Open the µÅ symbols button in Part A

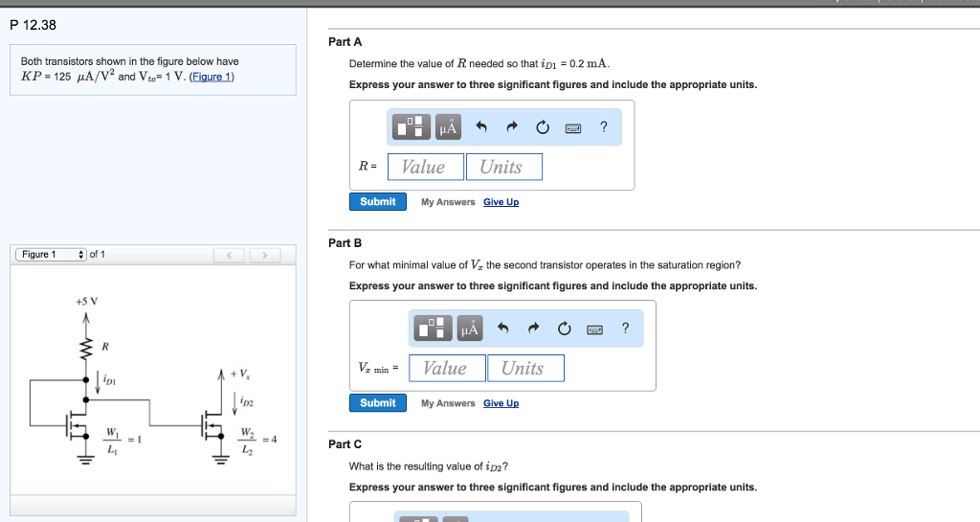[448, 126]
